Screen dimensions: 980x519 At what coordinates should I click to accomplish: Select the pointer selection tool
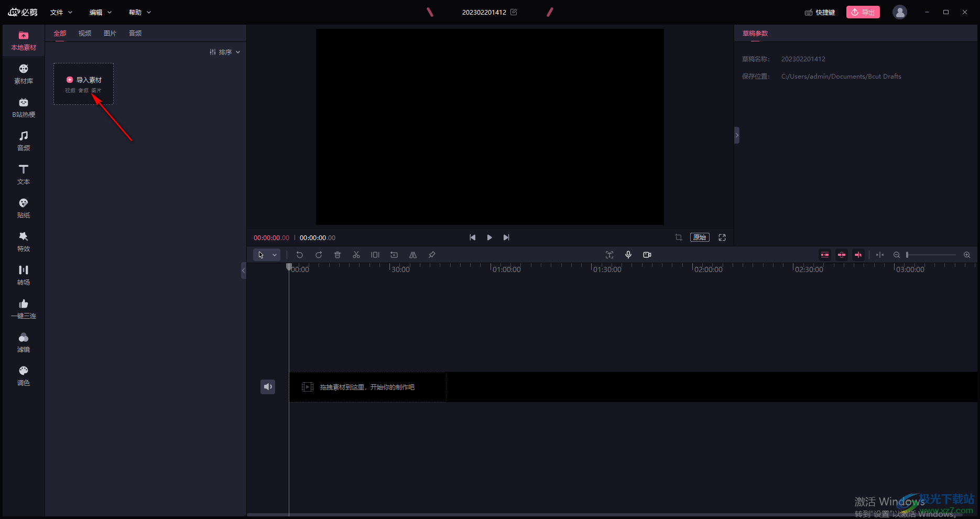261,255
